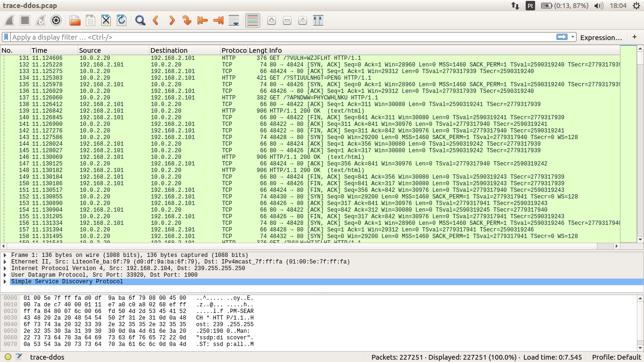Open network indicator in top panel
Image resolution: width=644 pixels, height=362 pixels.
515,6
